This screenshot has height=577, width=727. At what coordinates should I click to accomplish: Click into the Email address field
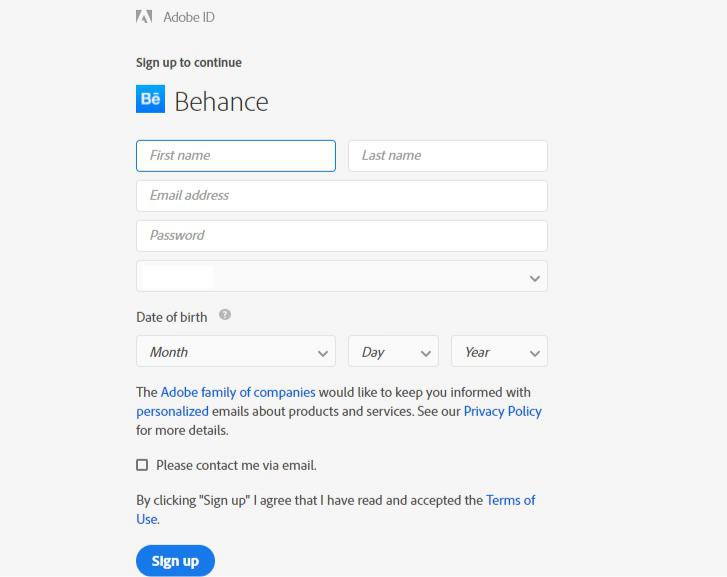pos(342,196)
